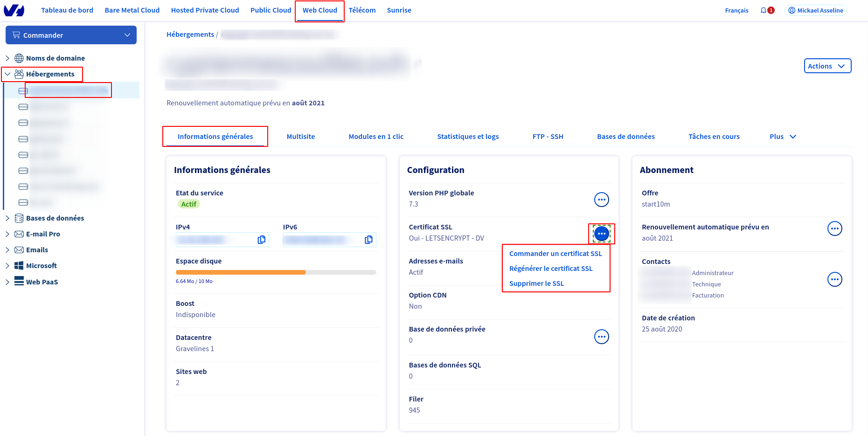Viewport: 868px width, 436px height.
Task: Expand the Plus tabs dropdown
Action: coord(783,137)
